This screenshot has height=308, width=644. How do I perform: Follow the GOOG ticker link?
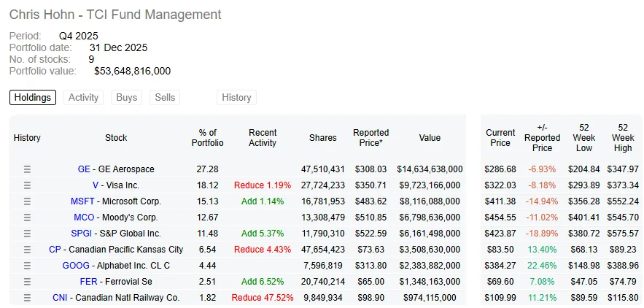76,265
